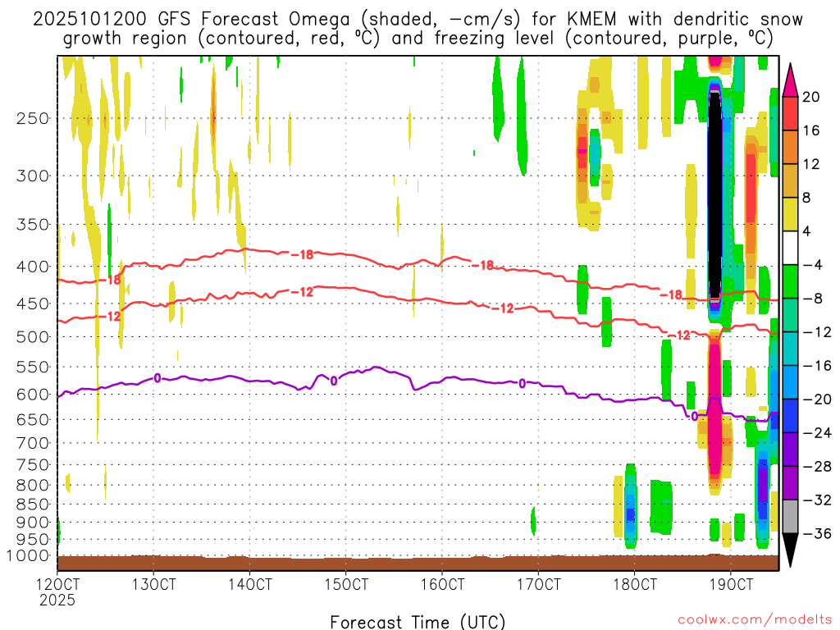Click the chart title text mentioning KMEM

(418, 29)
